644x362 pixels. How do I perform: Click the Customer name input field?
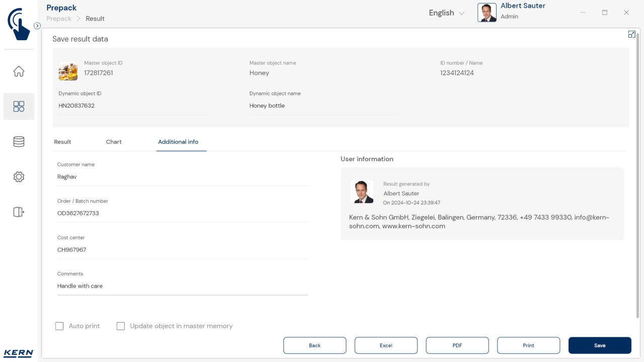point(182,177)
